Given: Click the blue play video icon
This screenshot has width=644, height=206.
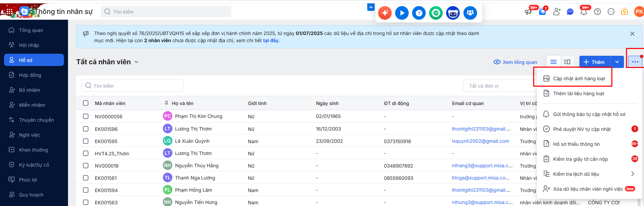Looking at the screenshot, I should click(x=402, y=13).
